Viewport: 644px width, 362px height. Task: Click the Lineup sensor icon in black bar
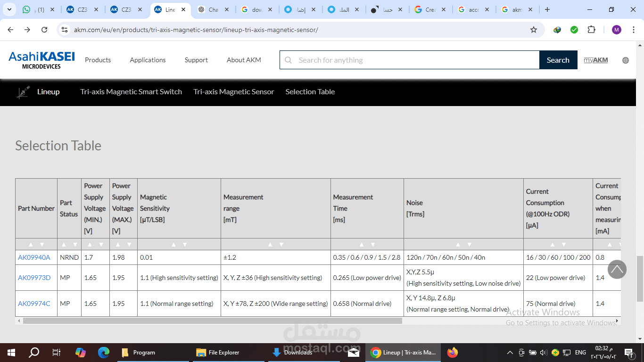pos(23,92)
